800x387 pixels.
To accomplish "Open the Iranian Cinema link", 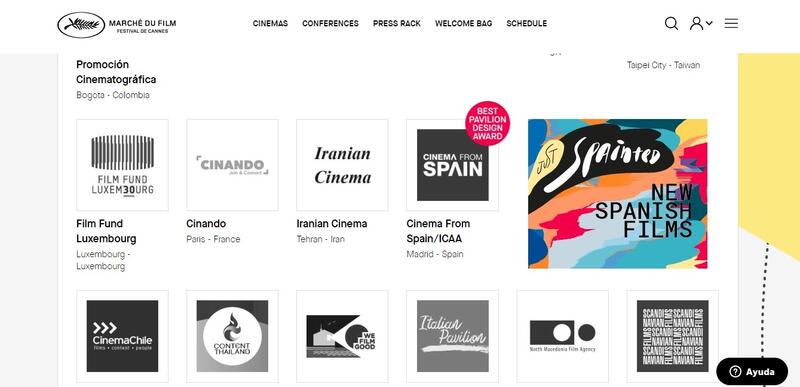I will (332, 223).
